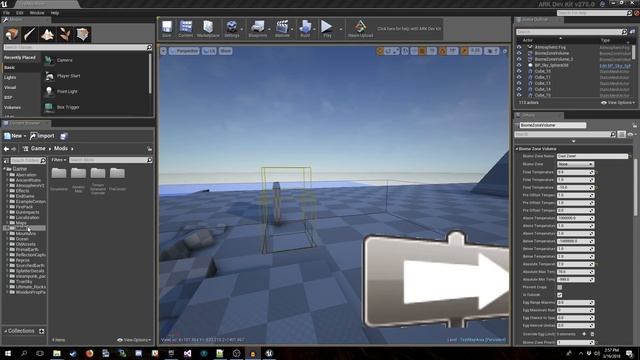
Task: Click the Edit BP_Sky_Sphere link
Action: pos(615,66)
